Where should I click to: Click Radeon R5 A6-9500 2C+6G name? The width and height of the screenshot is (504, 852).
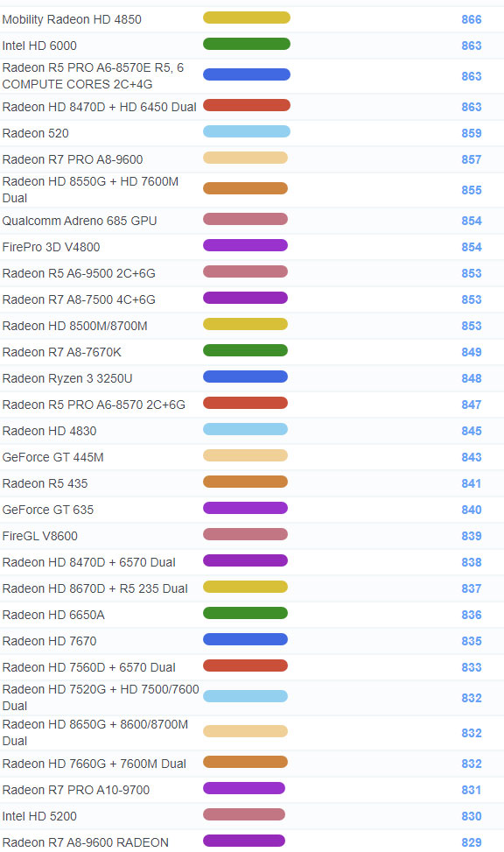[79, 273]
